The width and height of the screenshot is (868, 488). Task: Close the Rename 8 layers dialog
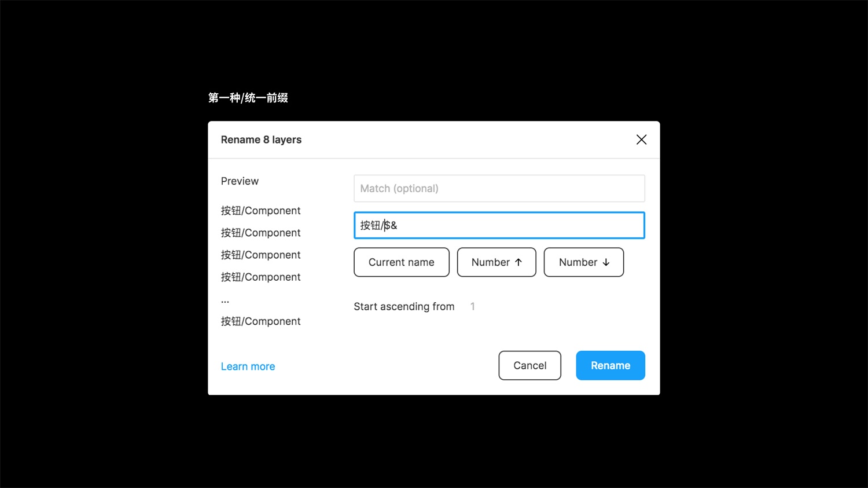tap(641, 140)
